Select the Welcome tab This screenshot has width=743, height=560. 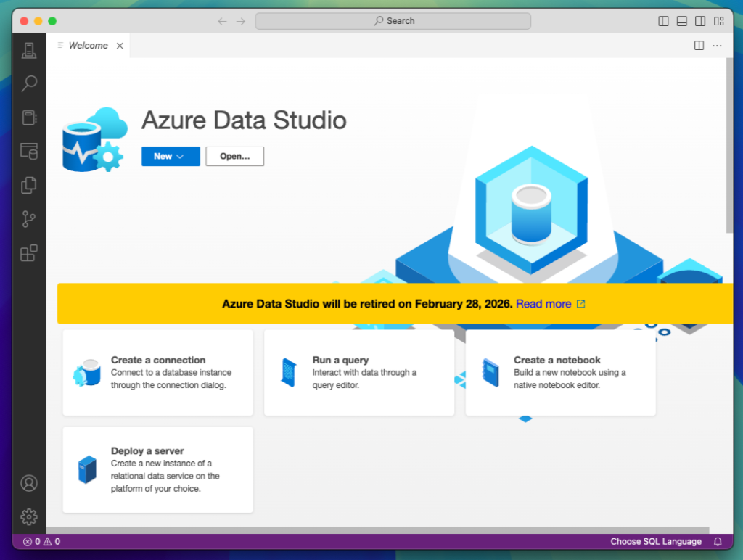click(88, 46)
